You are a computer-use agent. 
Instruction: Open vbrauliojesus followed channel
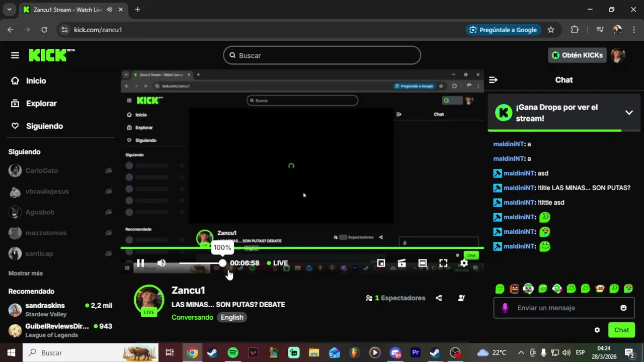click(60, 191)
